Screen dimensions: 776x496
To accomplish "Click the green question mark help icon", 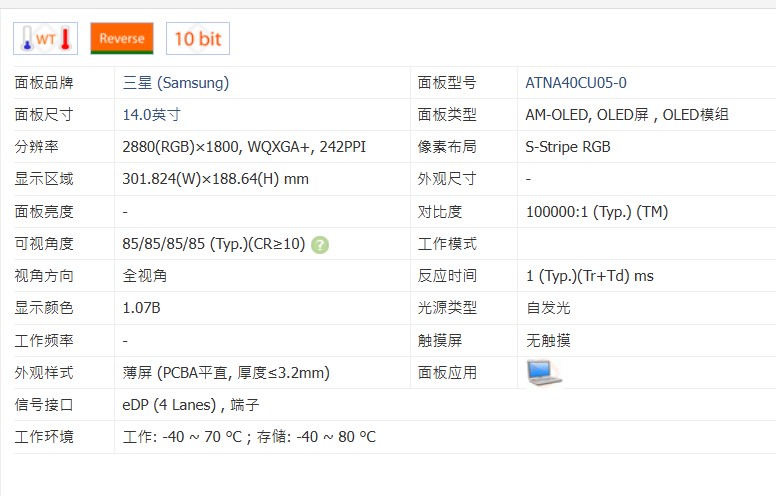I will point(320,244).
